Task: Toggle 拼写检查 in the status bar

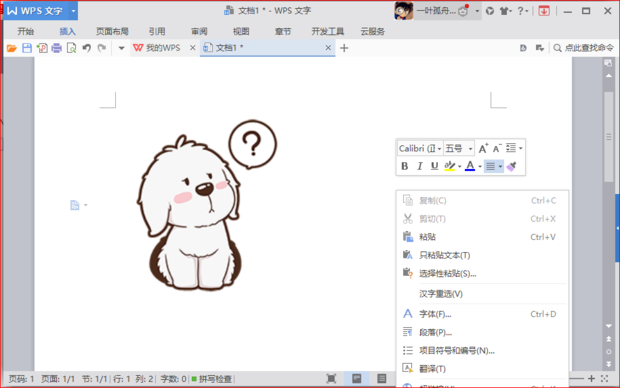Action: pos(212,379)
